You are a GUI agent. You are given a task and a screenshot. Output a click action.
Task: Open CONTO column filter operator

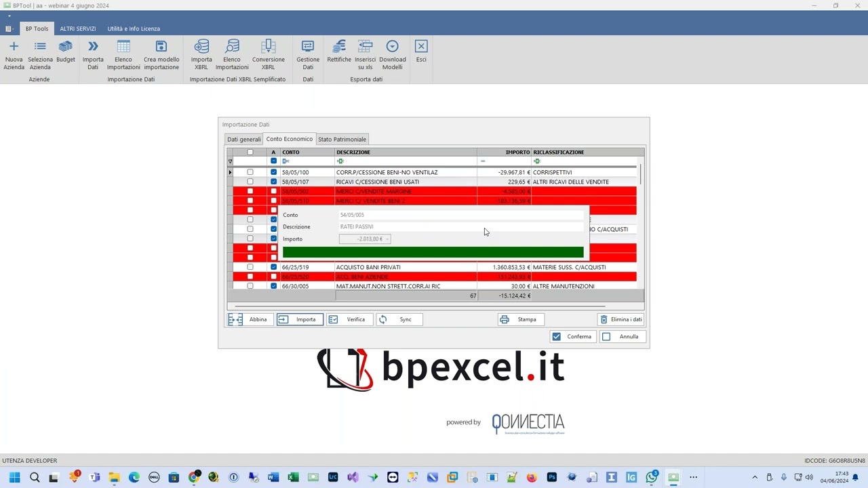coord(286,161)
